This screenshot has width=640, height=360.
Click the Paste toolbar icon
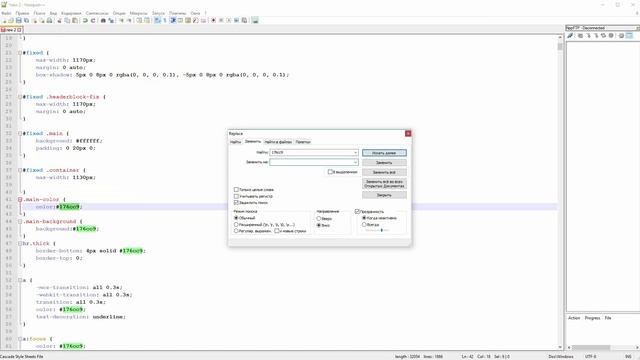75,20
